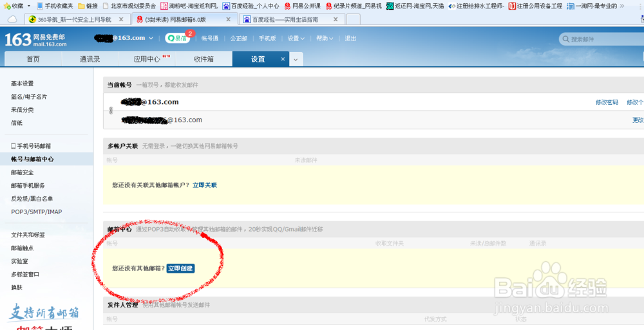Screen dimensions: 644x330
Task: Open the 返还网 bookmark
Action: (x=415, y=6)
